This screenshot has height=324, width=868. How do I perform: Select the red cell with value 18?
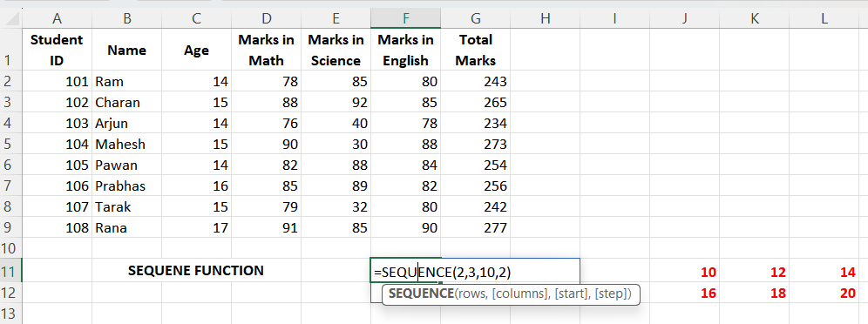click(x=755, y=293)
